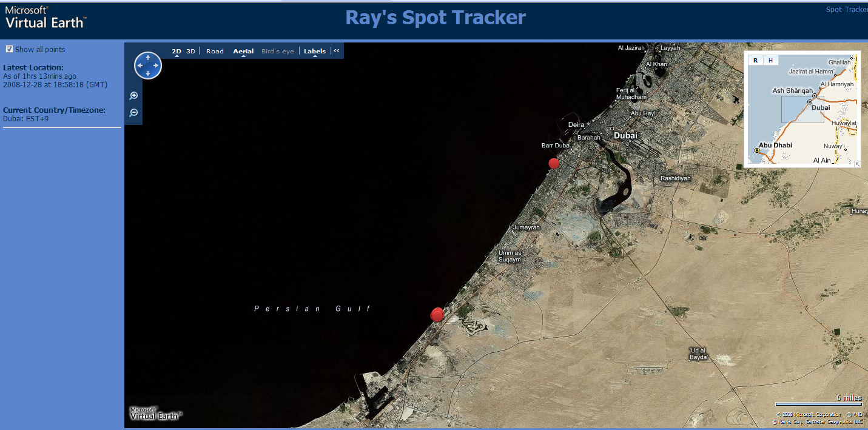
Task: Open the Spot Tracker link
Action: (x=847, y=9)
